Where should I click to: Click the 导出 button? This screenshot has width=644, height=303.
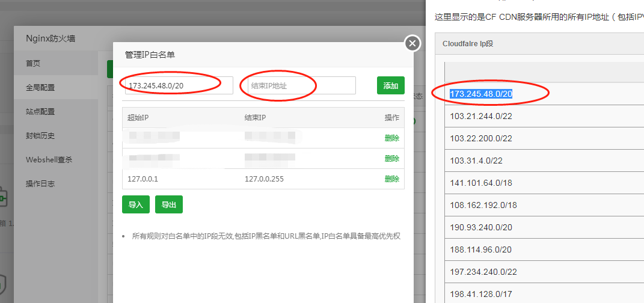(x=169, y=204)
